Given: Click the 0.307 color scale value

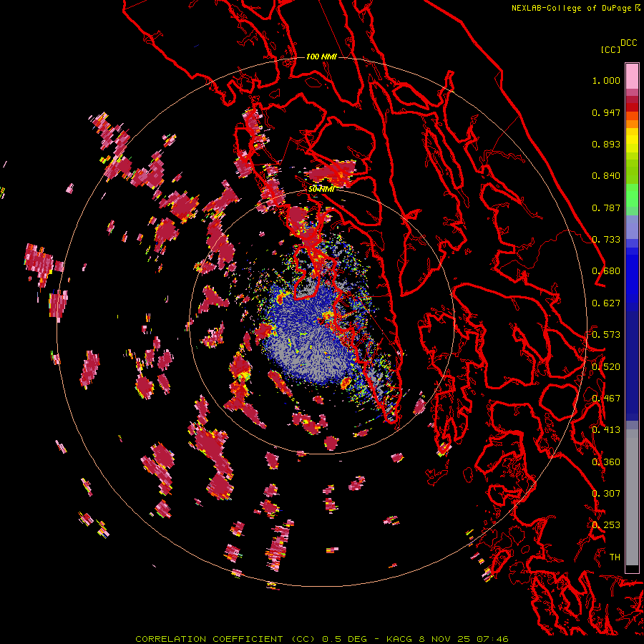Looking at the screenshot, I should [606, 494].
